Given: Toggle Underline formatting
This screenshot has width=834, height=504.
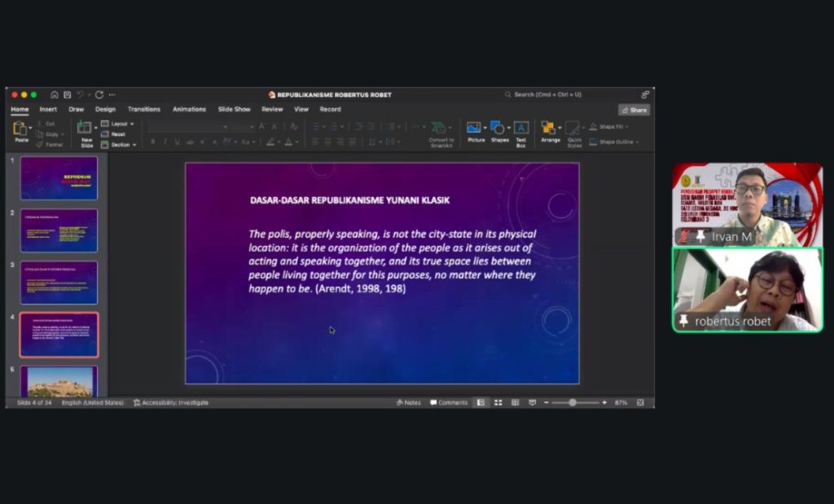Looking at the screenshot, I should pyautogui.click(x=177, y=142).
